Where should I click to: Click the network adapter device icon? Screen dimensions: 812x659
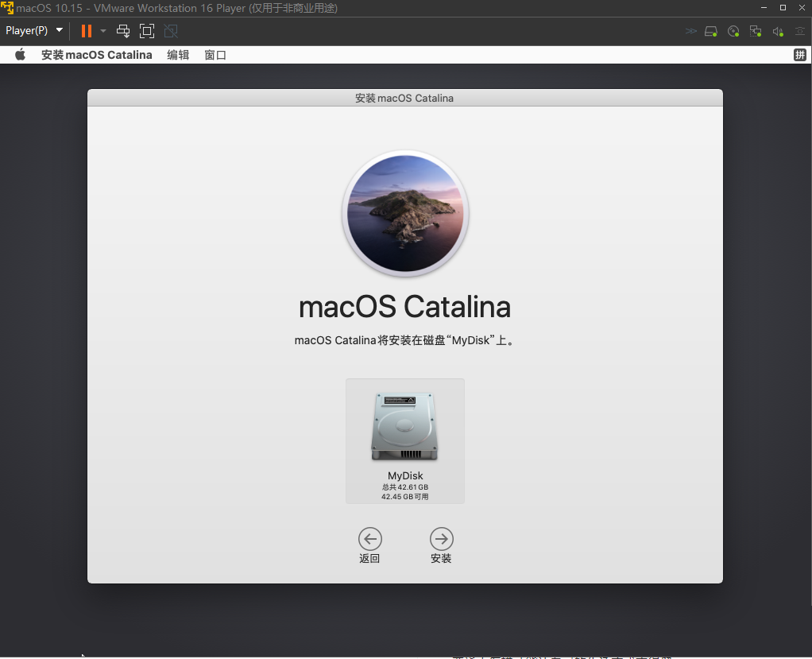[x=756, y=31]
